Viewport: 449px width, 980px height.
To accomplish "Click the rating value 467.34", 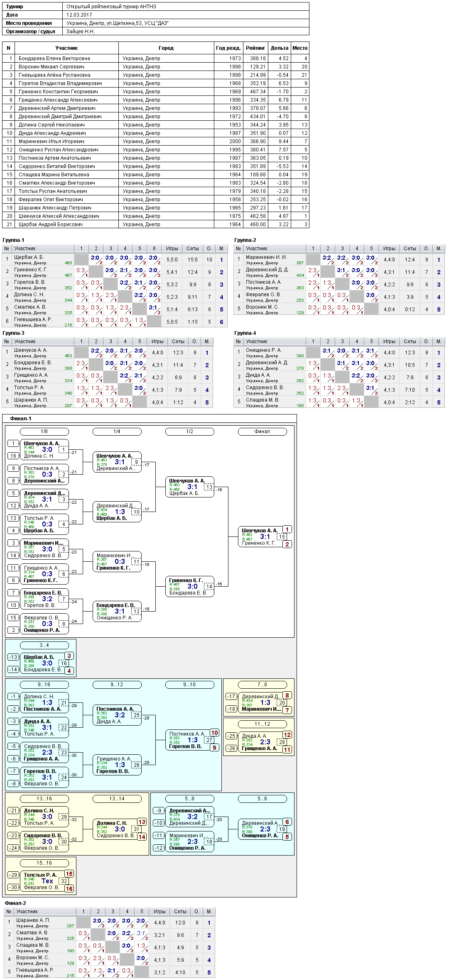I will (x=258, y=92).
